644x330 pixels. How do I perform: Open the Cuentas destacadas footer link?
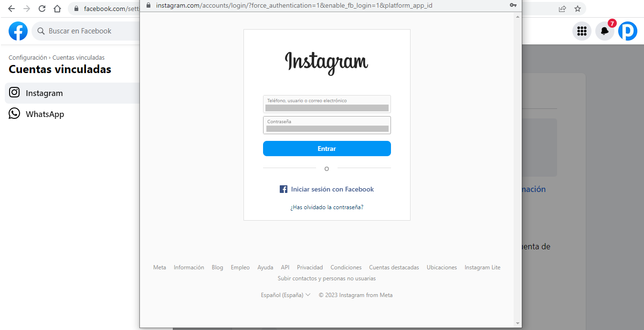click(x=394, y=267)
